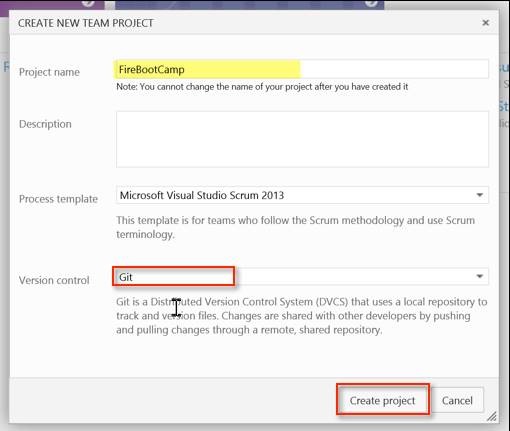Select the Project name label

pos(49,72)
